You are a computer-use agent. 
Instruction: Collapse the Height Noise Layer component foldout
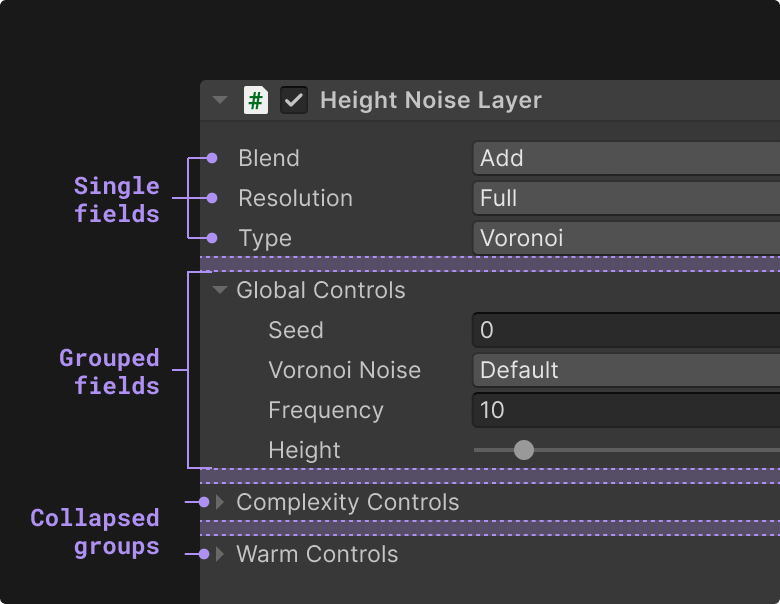tap(220, 100)
